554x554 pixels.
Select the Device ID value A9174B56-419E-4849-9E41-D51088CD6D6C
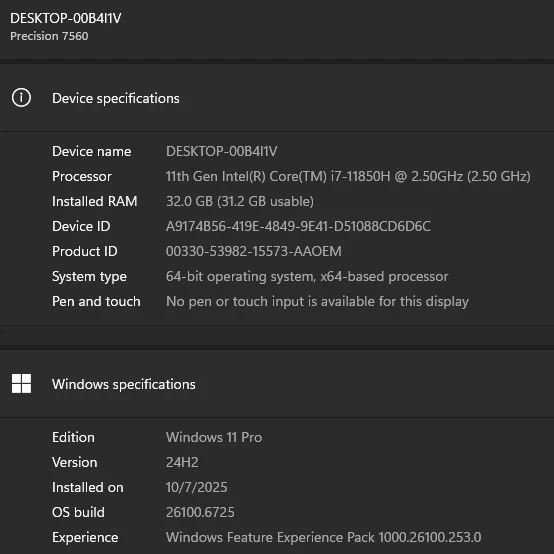pyautogui.click(x=298, y=226)
